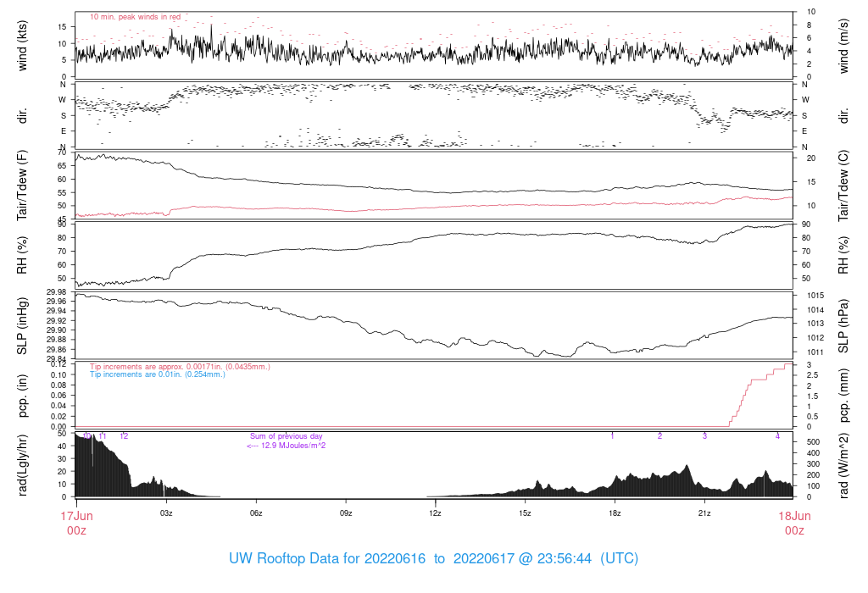Click the '21z' time axis tick label
Viewport: 868px width, 593px height.
704,513
